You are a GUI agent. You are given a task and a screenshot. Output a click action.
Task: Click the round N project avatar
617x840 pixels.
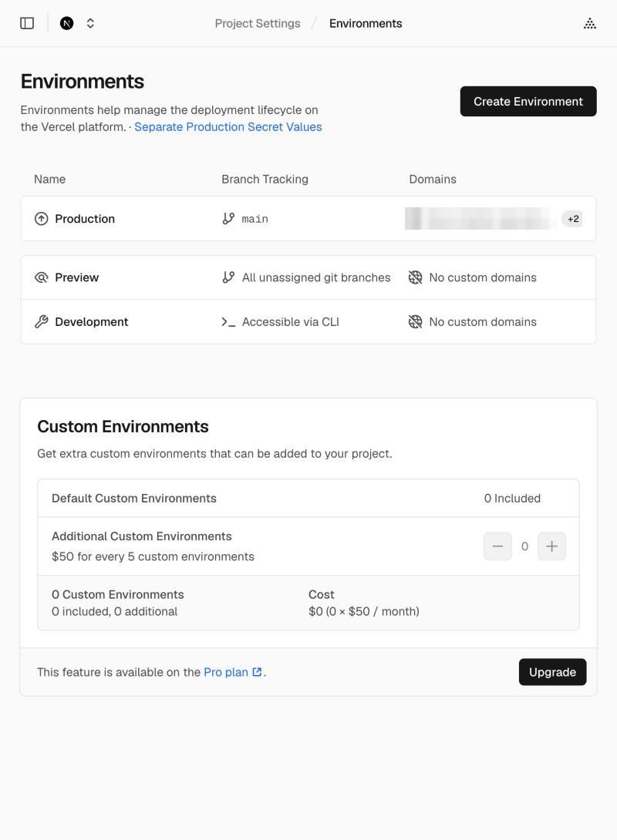pos(66,23)
